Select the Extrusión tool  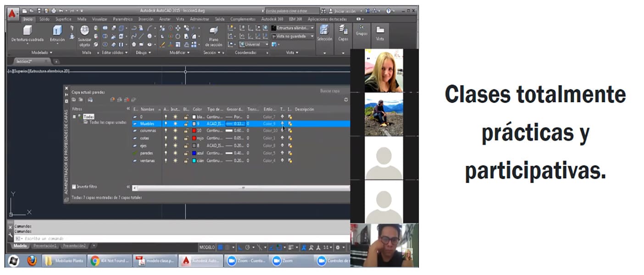pos(57,34)
